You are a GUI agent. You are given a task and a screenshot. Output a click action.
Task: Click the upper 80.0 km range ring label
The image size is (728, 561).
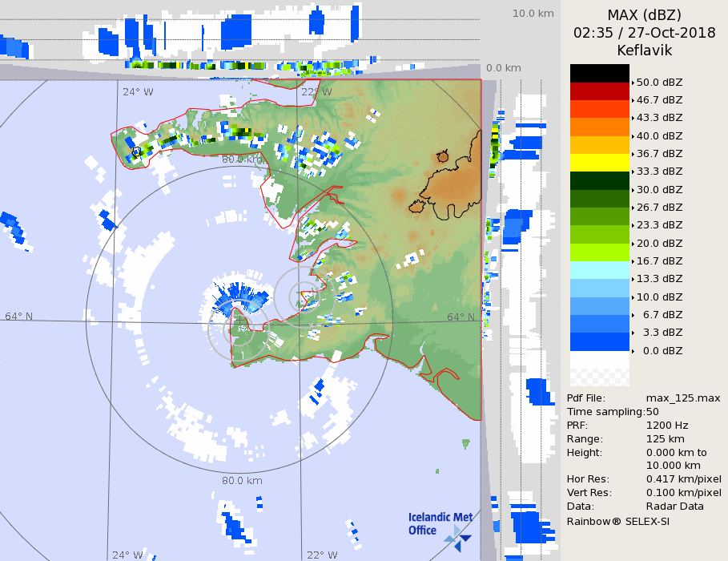[242, 159]
